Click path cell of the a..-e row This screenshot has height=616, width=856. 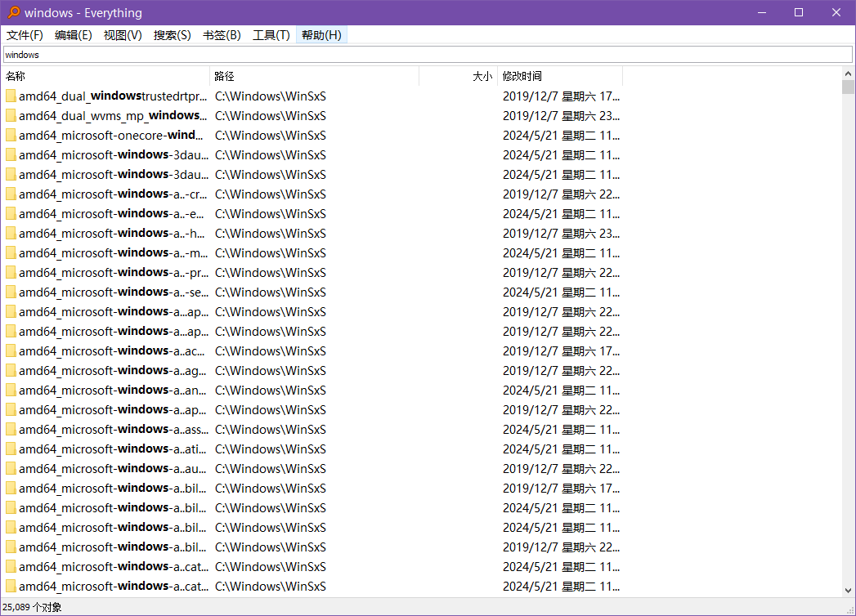tap(271, 214)
